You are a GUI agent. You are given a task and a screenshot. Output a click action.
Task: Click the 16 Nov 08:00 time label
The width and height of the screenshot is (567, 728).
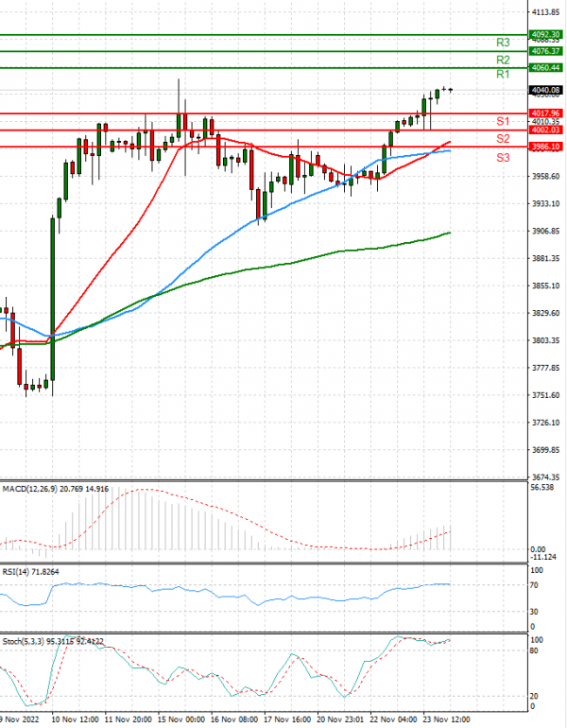pos(234,719)
